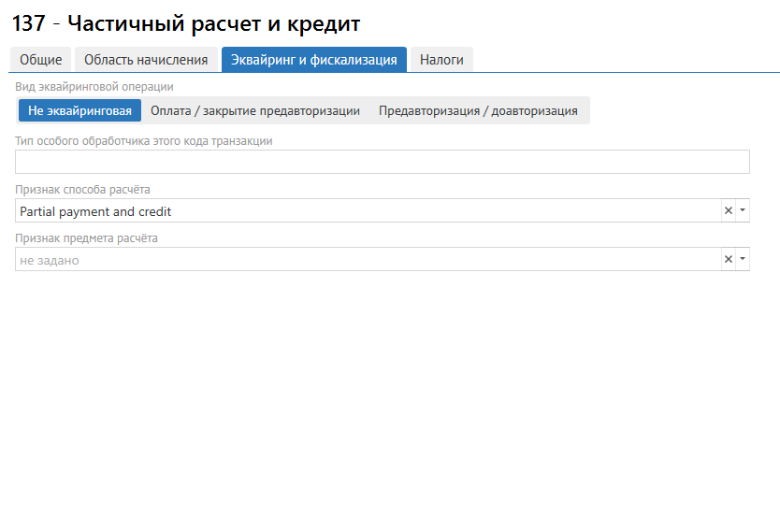
Task: Focus the Тип особого обработчика input field
Action: tap(383, 162)
